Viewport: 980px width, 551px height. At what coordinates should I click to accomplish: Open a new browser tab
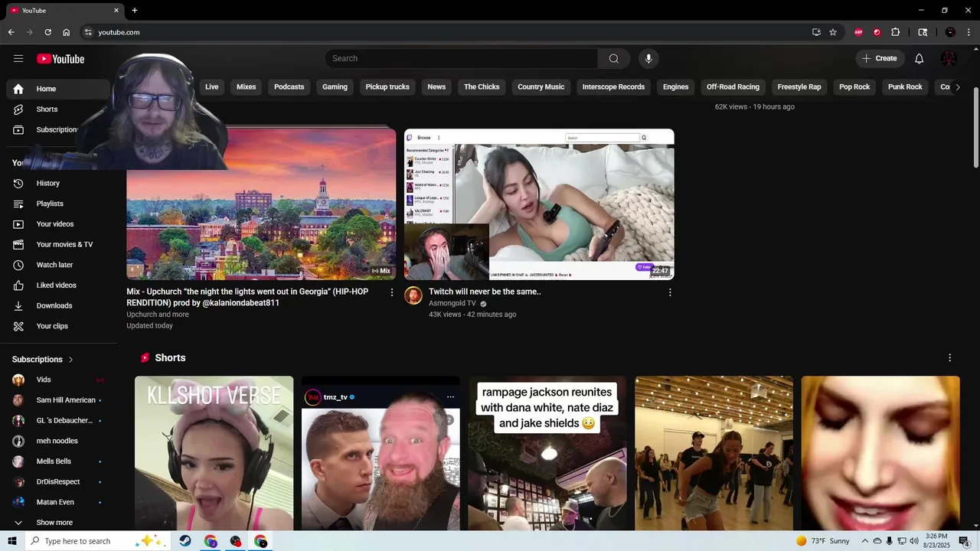135,11
